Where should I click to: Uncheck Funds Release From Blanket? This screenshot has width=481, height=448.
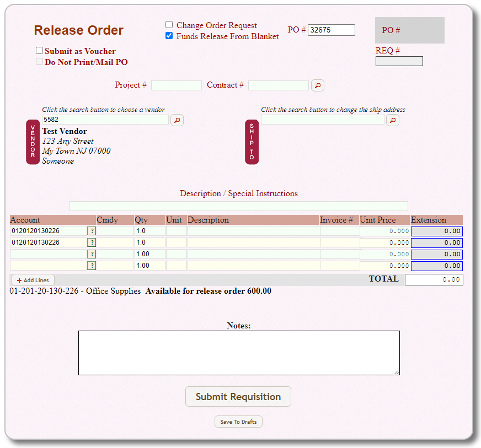(x=169, y=36)
